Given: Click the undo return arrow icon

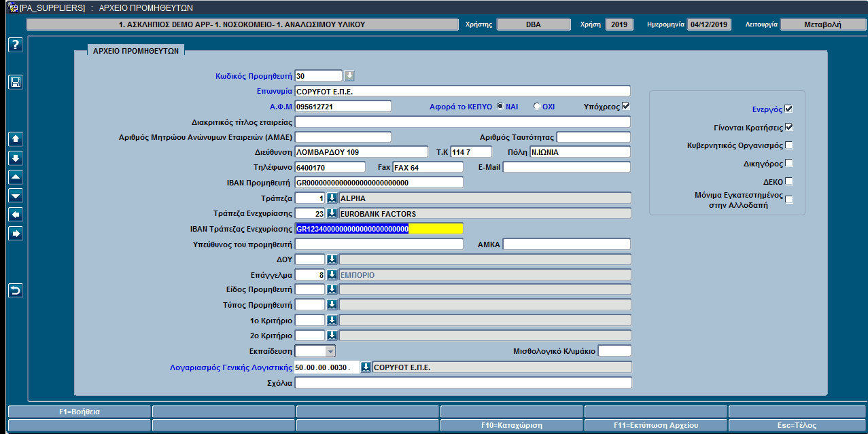Looking at the screenshot, I should (x=15, y=291).
